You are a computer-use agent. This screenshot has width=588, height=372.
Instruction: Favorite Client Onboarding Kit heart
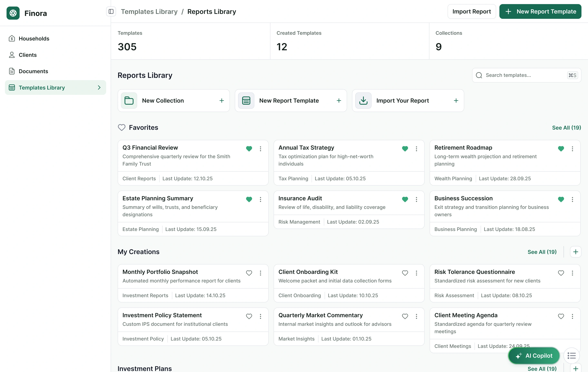click(405, 273)
